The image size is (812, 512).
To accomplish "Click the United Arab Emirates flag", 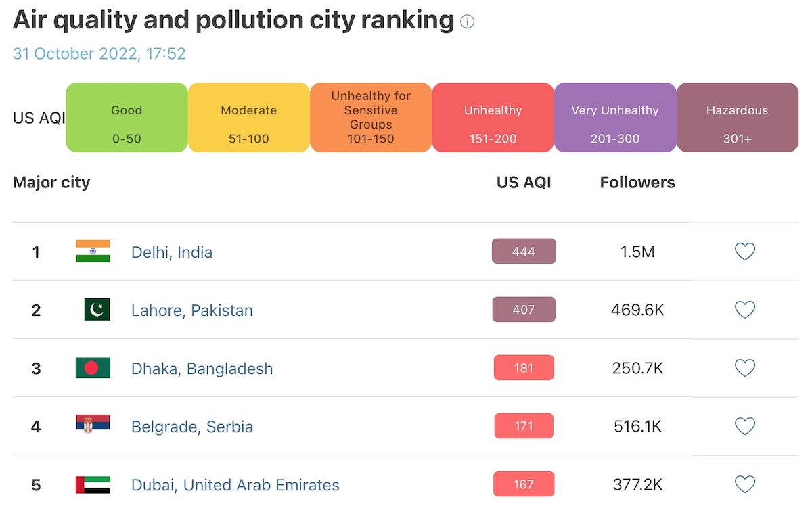I will [93, 484].
